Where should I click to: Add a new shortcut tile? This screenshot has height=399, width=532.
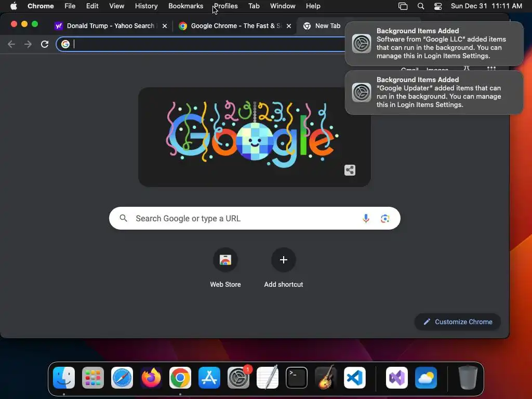click(284, 268)
